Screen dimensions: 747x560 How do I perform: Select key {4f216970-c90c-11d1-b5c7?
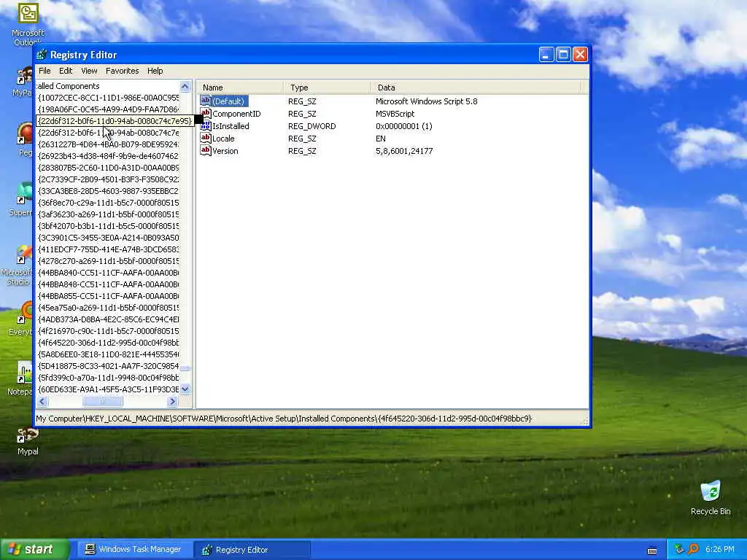pyautogui.click(x=108, y=331)
